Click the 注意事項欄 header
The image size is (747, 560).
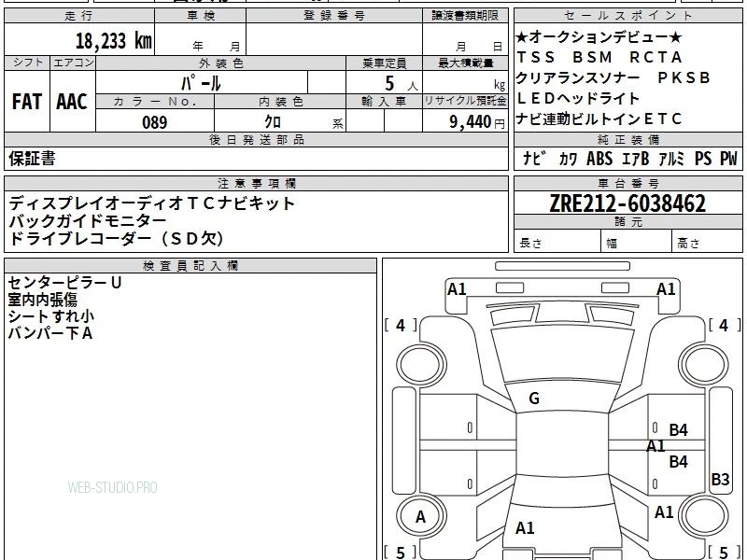[x=256, y=183]
